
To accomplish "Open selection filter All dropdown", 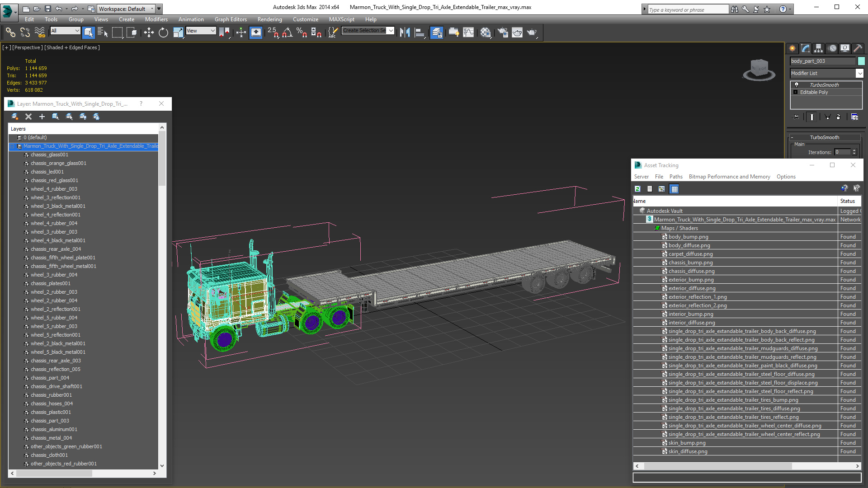I will click(x=65, y=31).
